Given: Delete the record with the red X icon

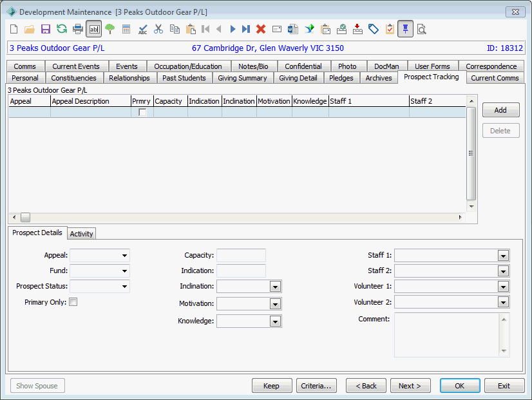Looking at the screenshot, I should pos(261,29).
